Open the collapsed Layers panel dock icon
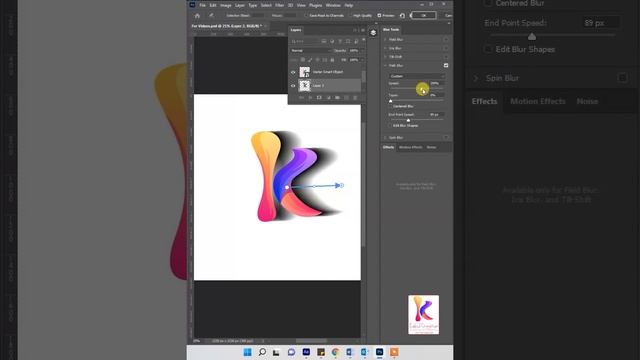 pos(373,33)
